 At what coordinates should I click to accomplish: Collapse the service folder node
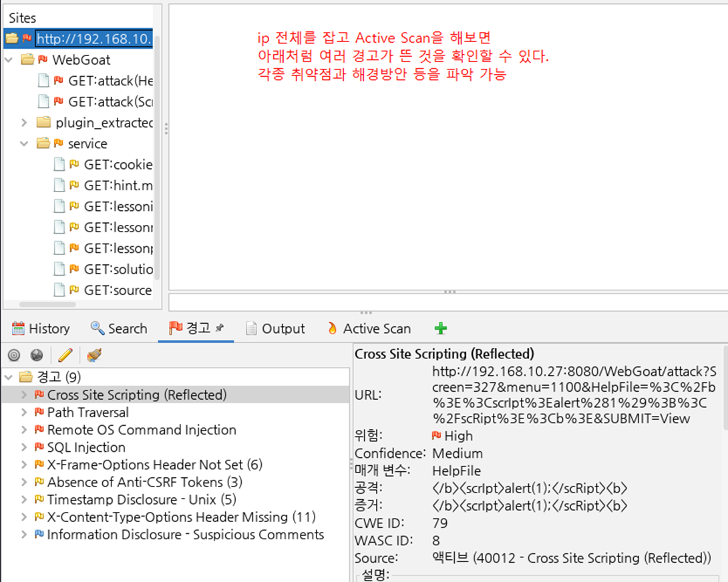coord(24,143)
